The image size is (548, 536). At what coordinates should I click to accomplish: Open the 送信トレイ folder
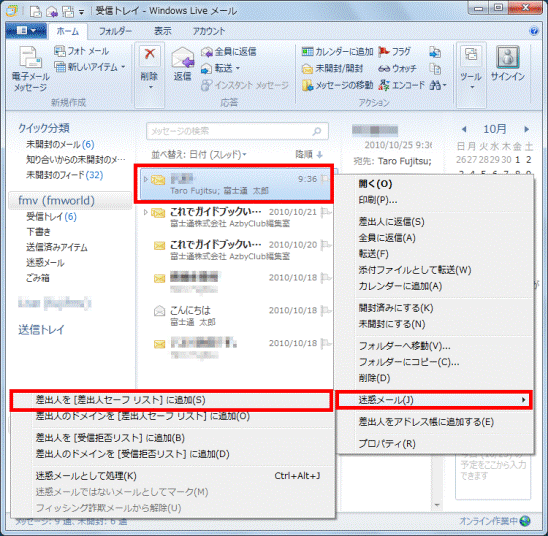(41, 329)
